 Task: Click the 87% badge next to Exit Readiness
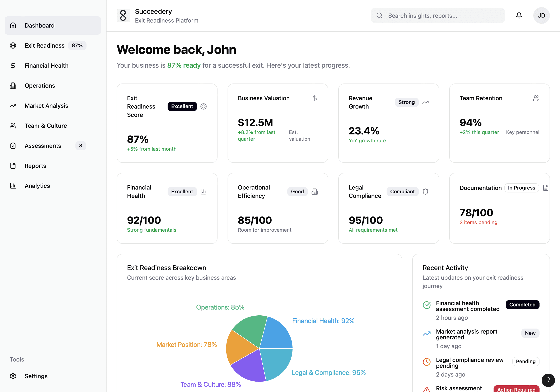[77, 46]
